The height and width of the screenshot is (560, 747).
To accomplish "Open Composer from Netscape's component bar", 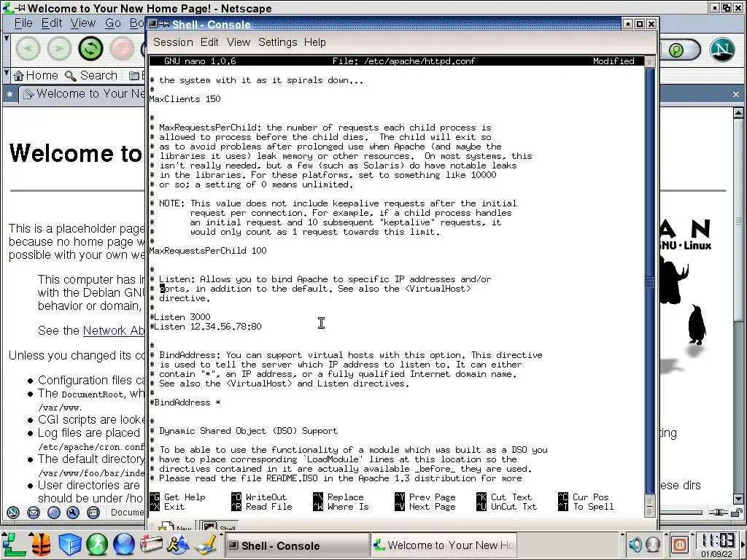I will (73, 513).
